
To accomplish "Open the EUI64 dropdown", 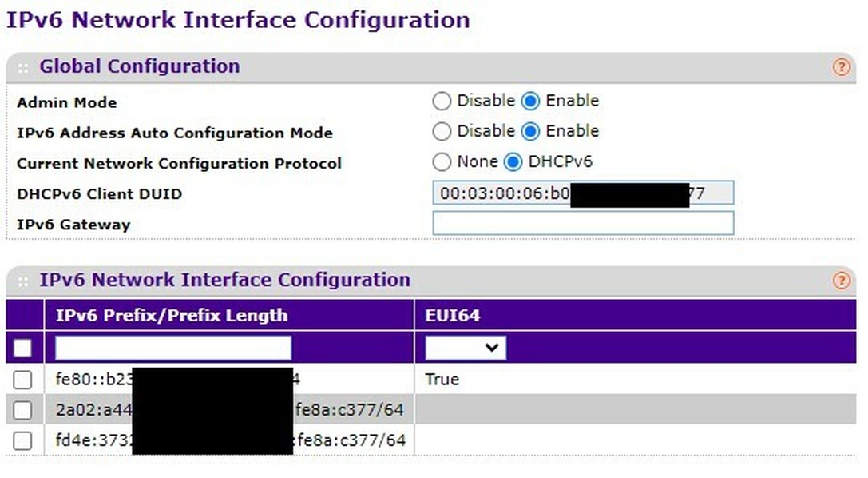I will pyautogui.click(x=466, y=348).
